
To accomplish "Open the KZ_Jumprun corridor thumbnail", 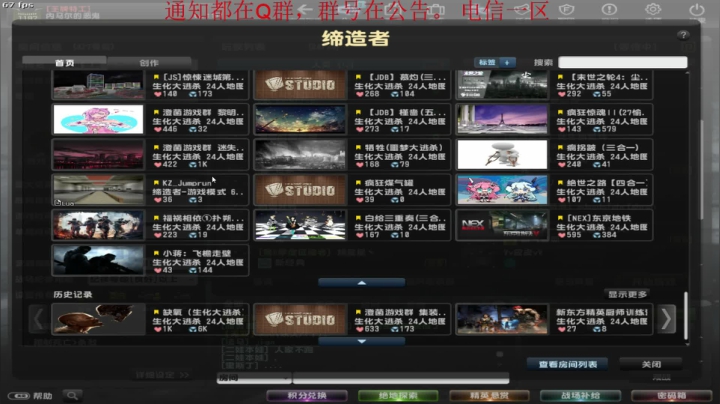I will (x=98, y=190).
